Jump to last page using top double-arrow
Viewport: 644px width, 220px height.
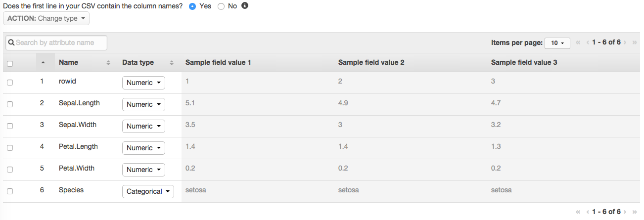pos(635,43)
